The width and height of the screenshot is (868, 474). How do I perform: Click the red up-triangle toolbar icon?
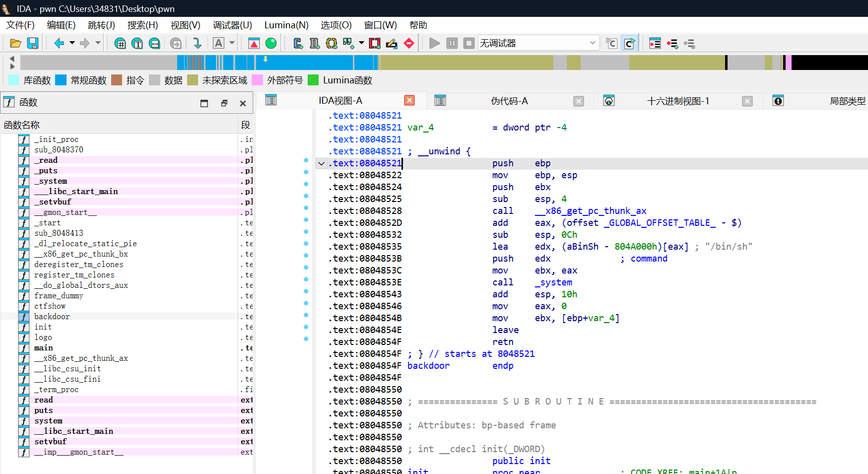pos(254,43)
